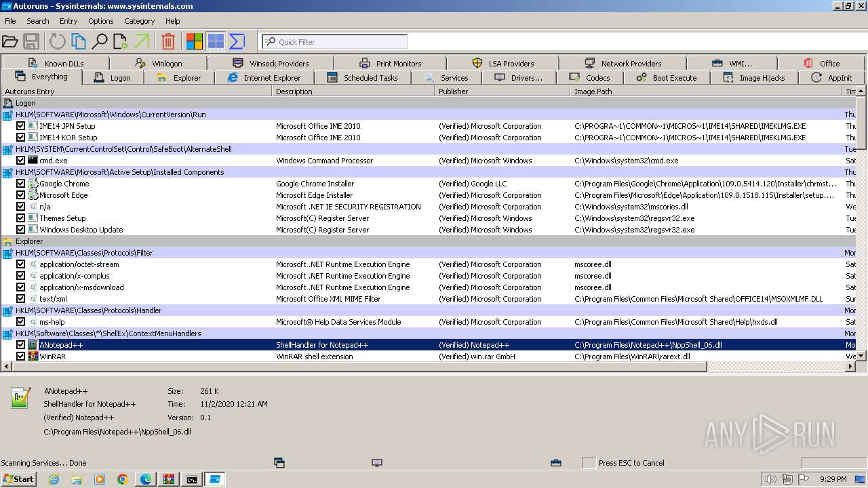Click the horizontal scrollbar right arrow
This screenshot has height=488, width=868.
[850, 367]
